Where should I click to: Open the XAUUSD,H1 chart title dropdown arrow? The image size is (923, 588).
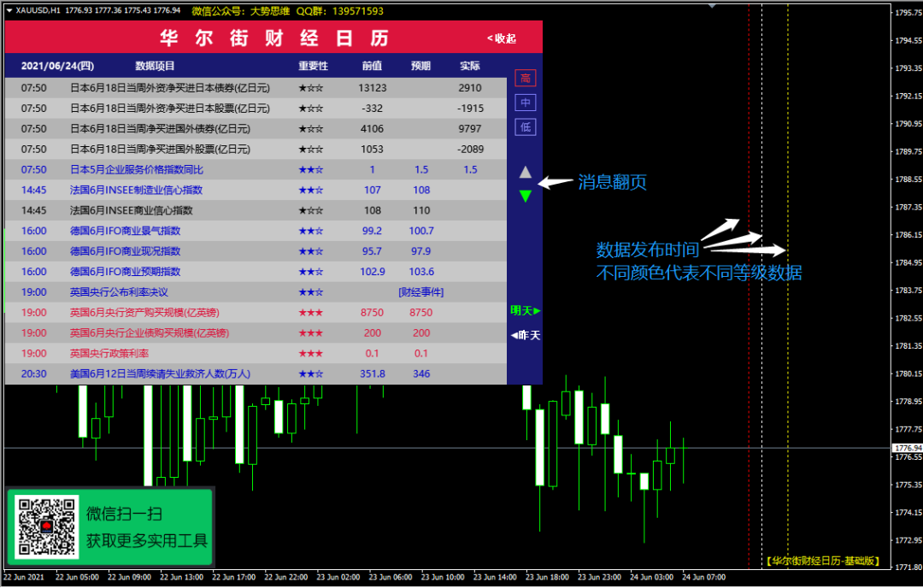9,11
